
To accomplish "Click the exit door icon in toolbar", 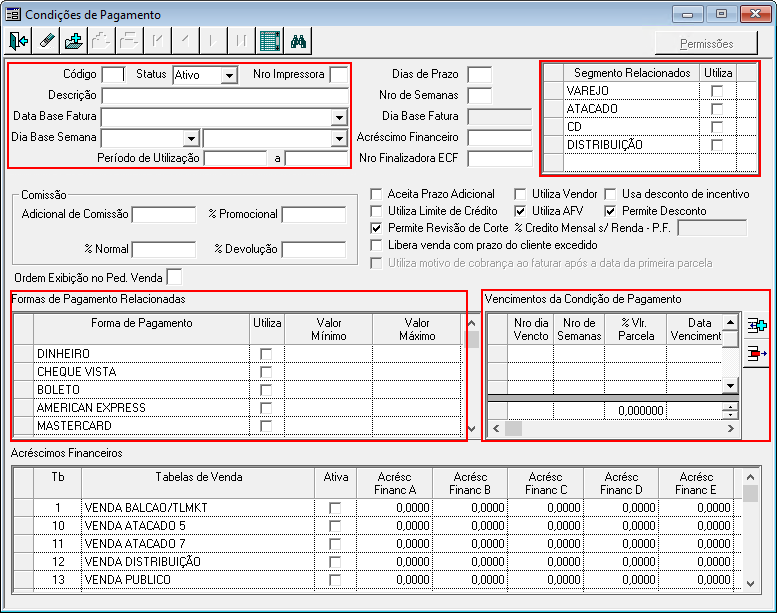I will pos(18,41).
